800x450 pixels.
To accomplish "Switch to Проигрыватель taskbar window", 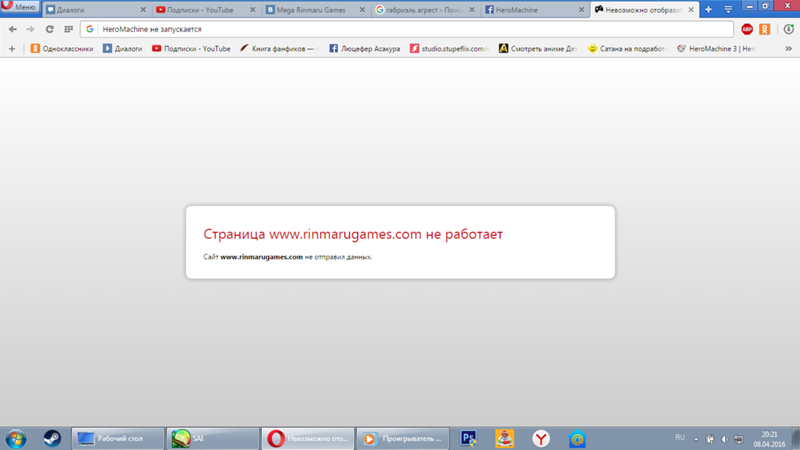I will pos(403,439).
